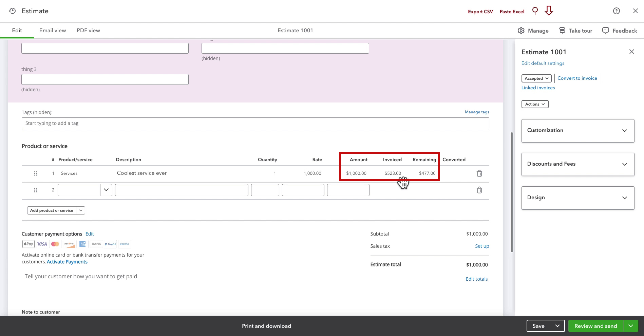
Task: Switch to the PDF view tab
Action: click(x=89, y=31)
